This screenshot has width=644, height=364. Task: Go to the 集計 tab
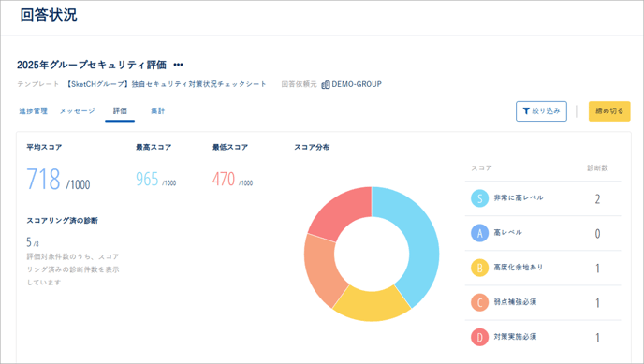[x=157, y=110]
